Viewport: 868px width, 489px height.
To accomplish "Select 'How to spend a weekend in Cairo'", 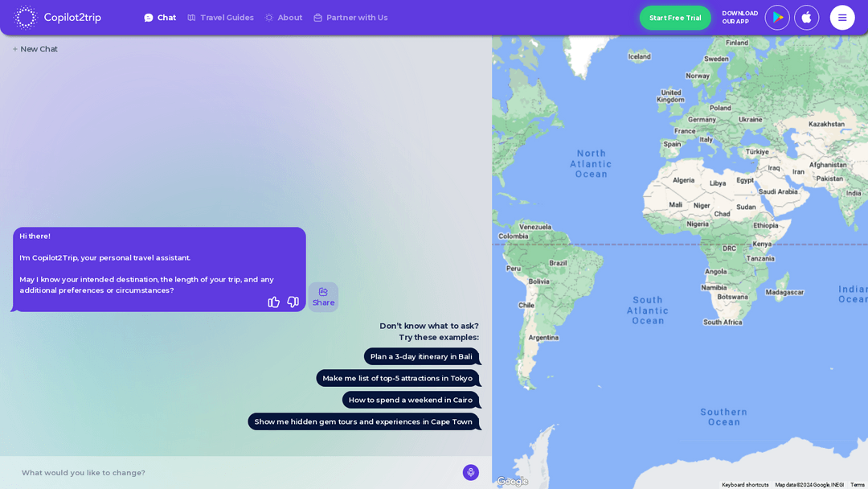I will (410, 399).
